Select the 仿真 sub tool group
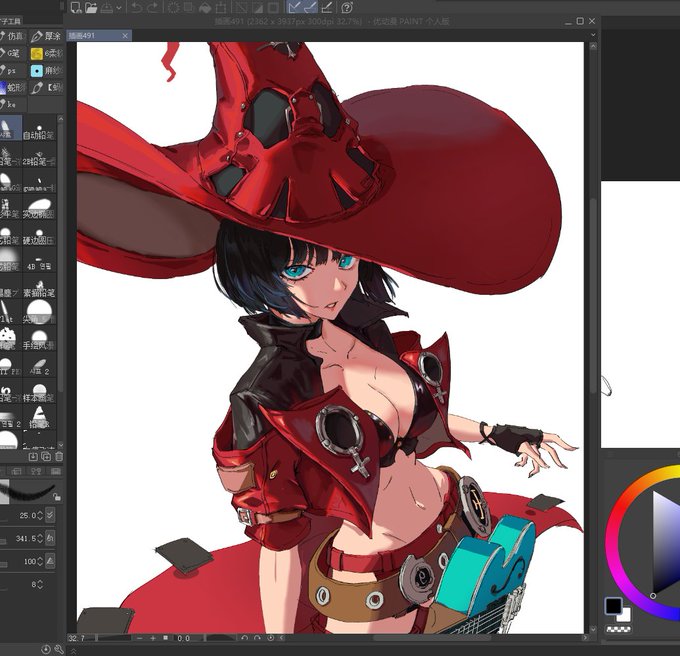The image size is (680, 656). (x=13, y=36)
